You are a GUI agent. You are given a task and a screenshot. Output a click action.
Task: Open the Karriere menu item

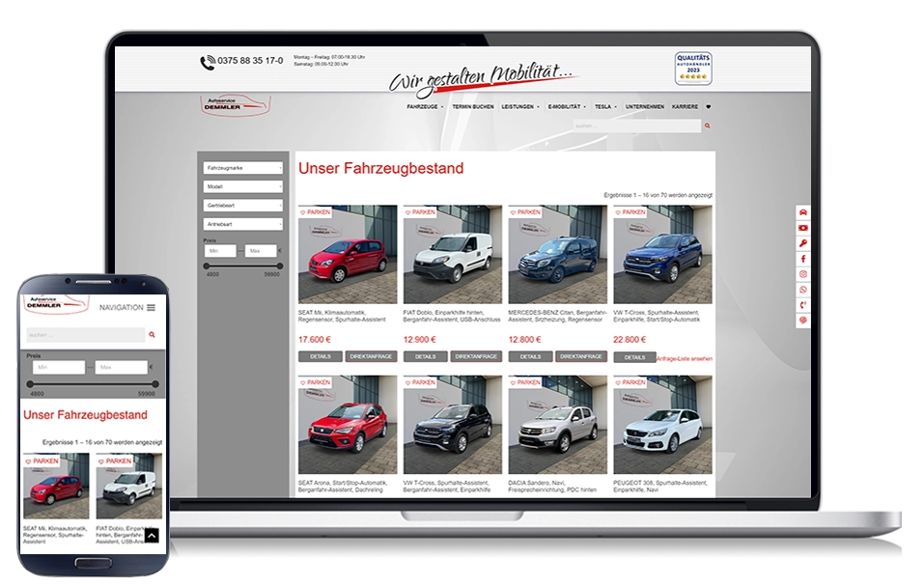pos(685,106)
